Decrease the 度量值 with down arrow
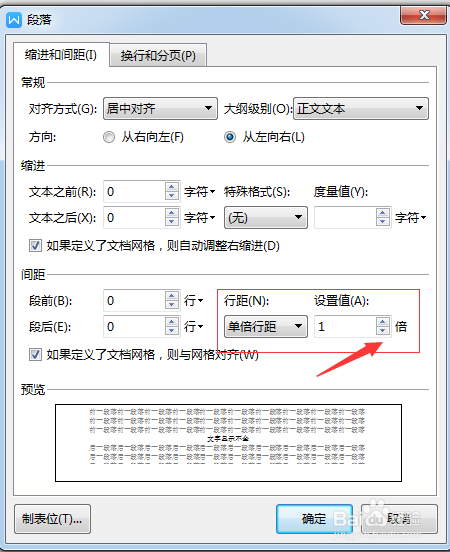 [382, 222]
